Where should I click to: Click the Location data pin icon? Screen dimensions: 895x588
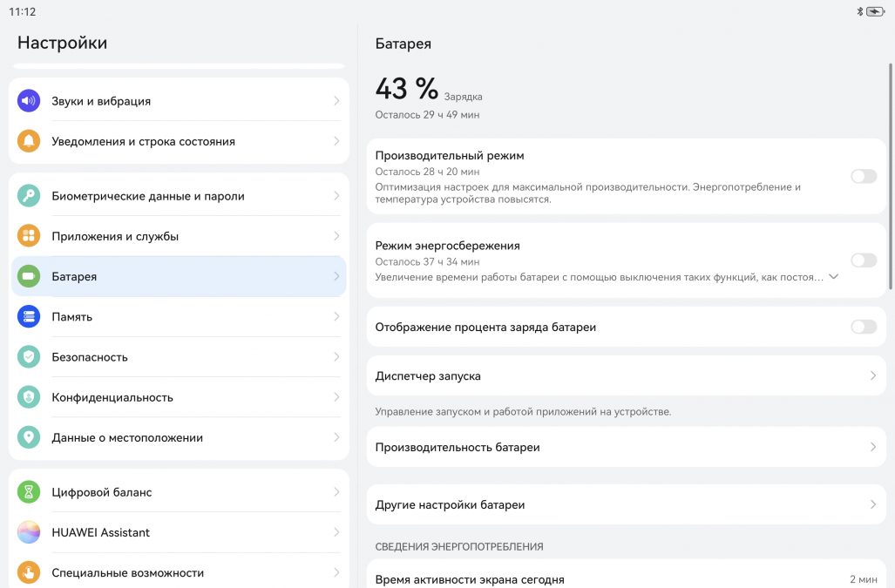(29, 437)
